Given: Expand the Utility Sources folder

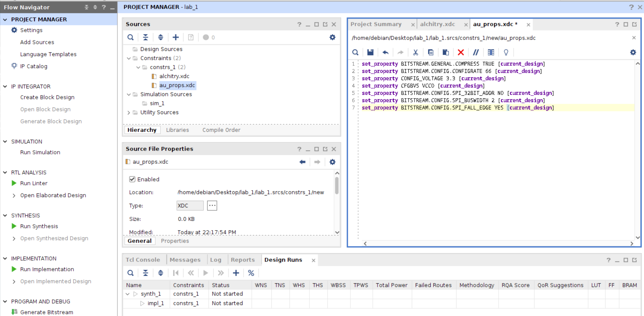Looking at the screenshot, I should pos(129,113).
